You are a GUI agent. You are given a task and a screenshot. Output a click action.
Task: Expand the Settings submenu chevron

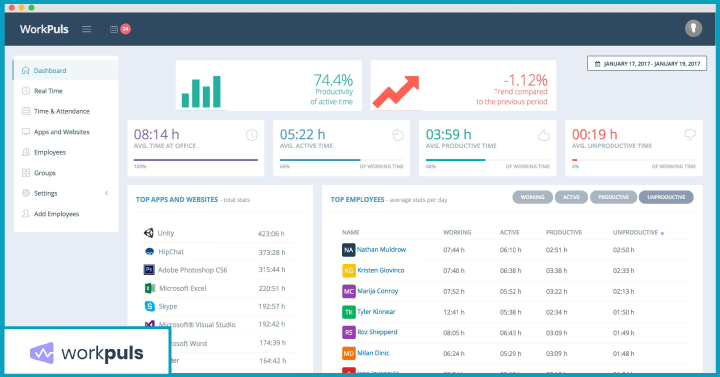tap(107, 193)
